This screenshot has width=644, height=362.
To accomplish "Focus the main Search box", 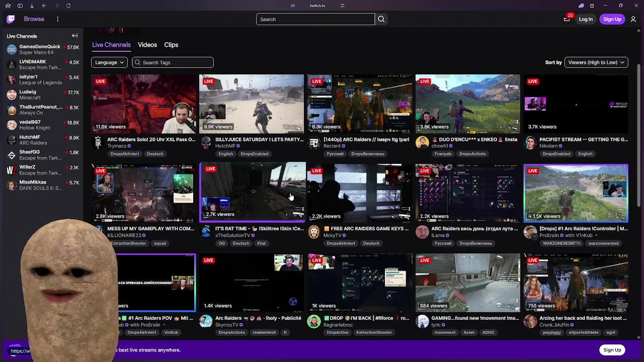I will click(x=315, y=19).
